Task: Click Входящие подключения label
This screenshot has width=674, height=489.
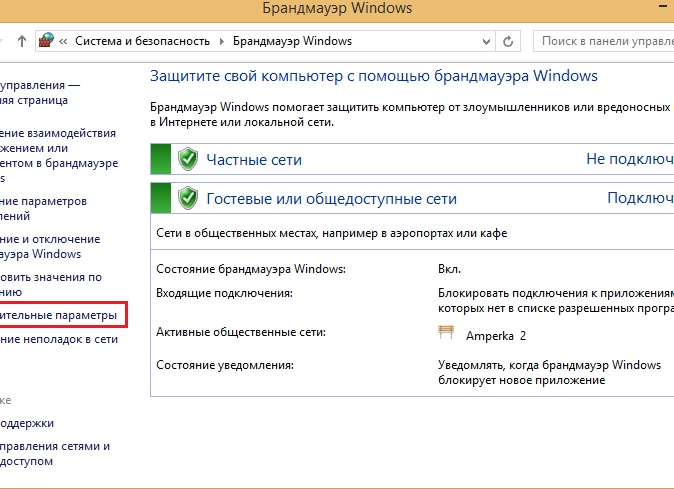Action: (224, 293)
